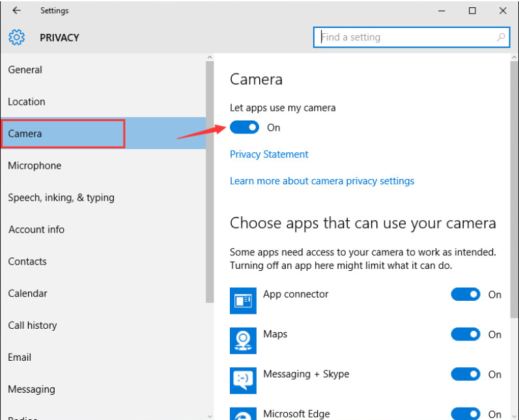Screen dimensions: 519x420
Task: Turn off camera access for App connector
Action: (x=466, y=294)
